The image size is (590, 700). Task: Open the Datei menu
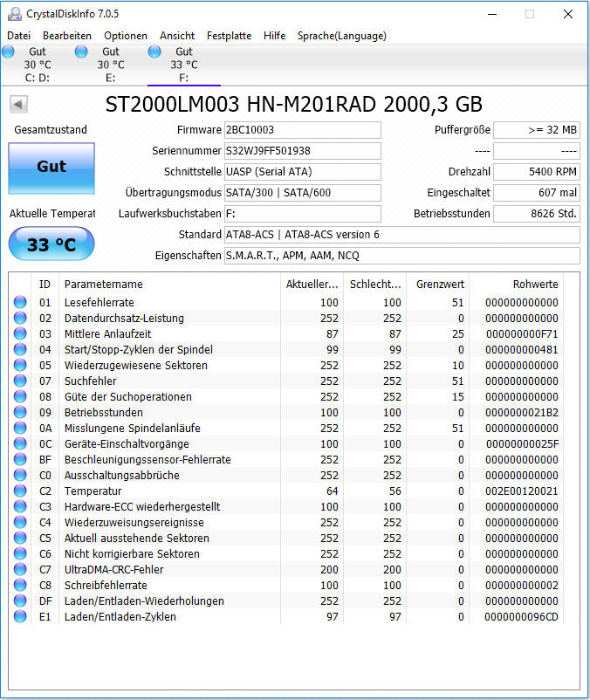(18, 36)
